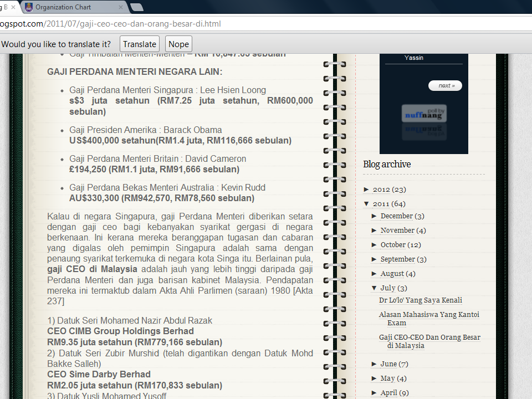Expand the 2012 (23) archive arrow
The image size is (532, 399).
(366, 190)
